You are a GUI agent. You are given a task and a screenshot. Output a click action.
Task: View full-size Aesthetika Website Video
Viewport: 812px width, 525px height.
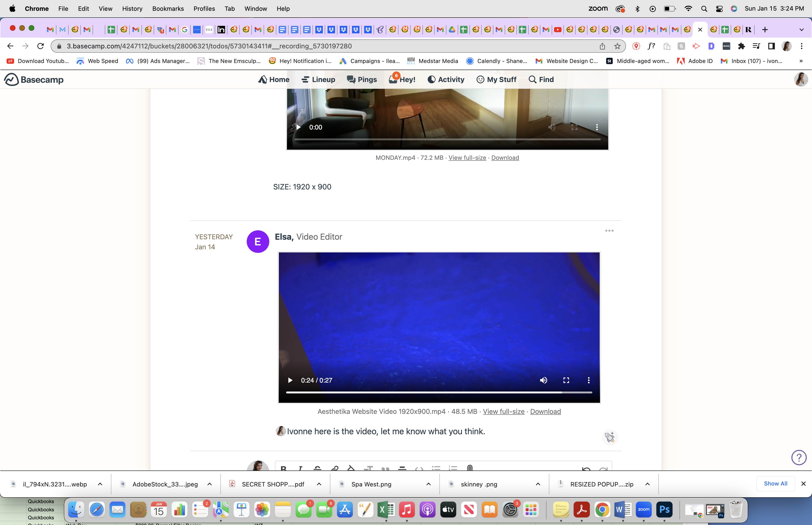504,411
